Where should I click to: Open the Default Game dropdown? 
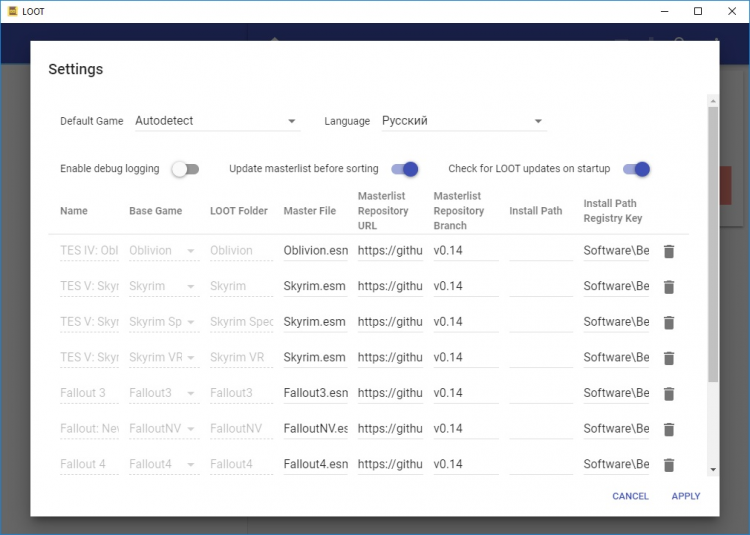pyautogui.click(x=216, y=121)
